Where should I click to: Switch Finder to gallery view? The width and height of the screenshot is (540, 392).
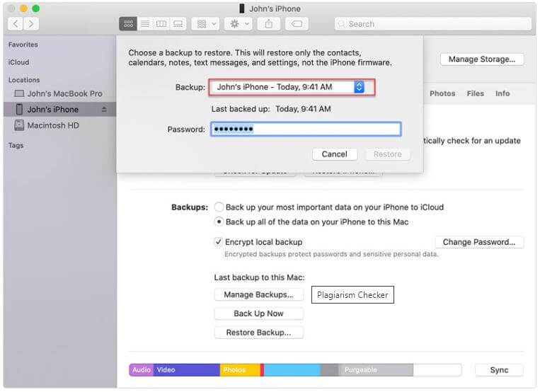pos(178,24)
